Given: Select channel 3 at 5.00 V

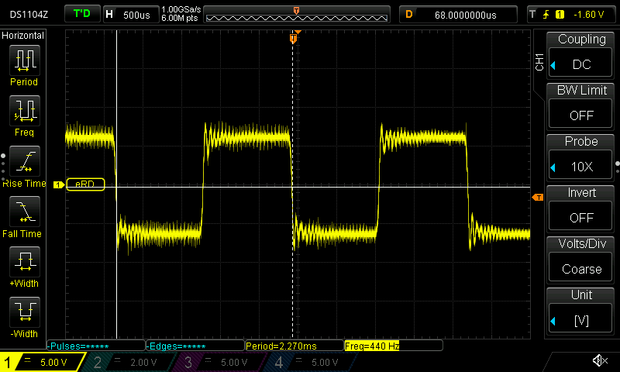Looking at the screenshot, I should 221,362.
